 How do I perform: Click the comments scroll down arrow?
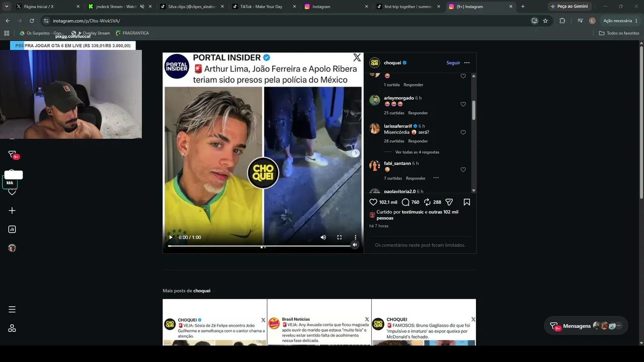click(x=473, y=191)
